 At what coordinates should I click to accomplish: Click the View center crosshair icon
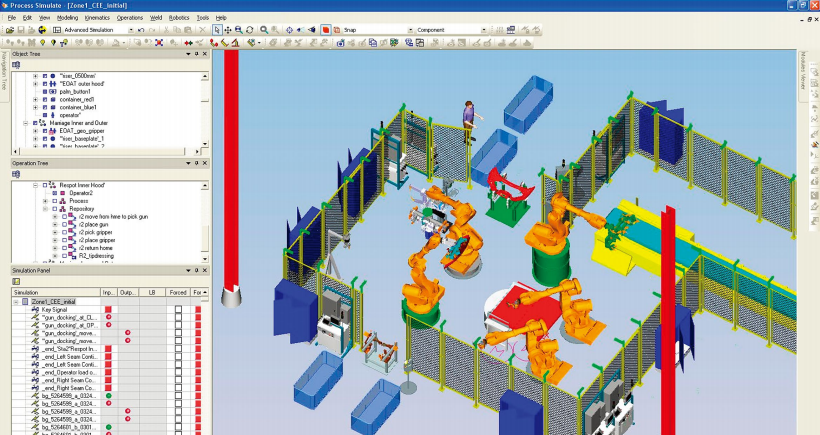click(289, 30)
